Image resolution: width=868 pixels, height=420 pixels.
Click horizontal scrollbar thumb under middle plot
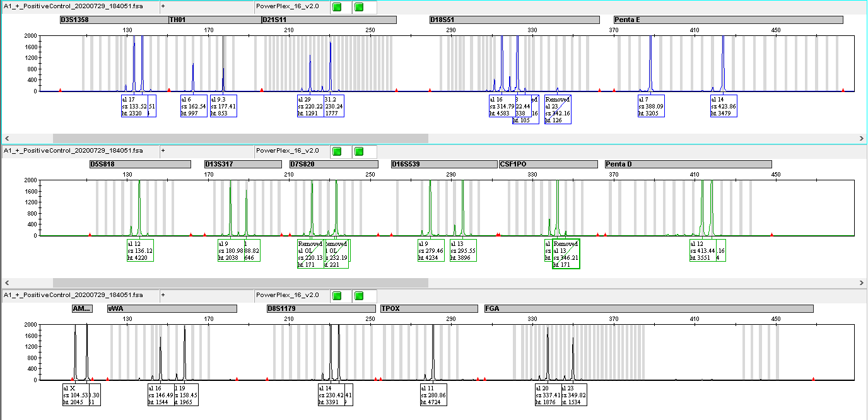(x=240, y=283)
